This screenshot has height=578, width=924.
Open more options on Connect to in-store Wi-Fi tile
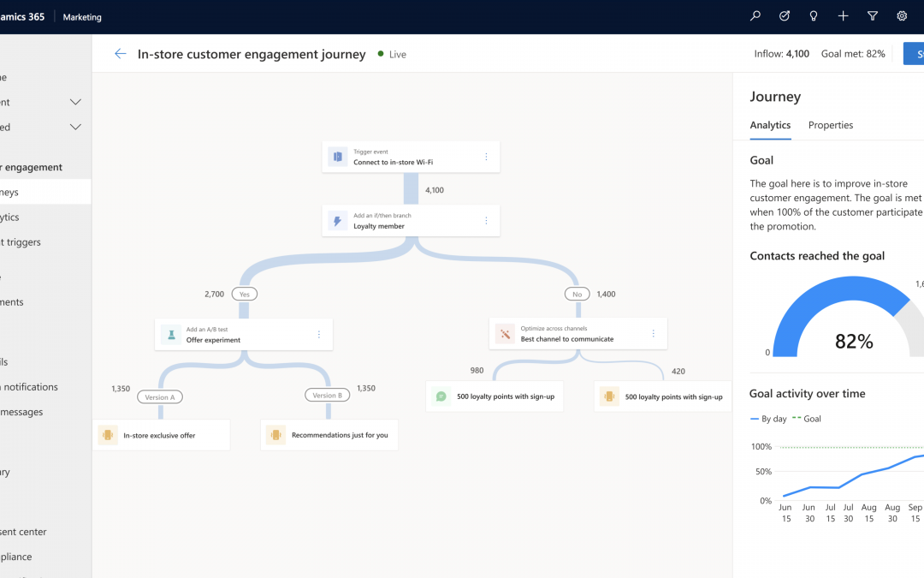pos(486,157)
